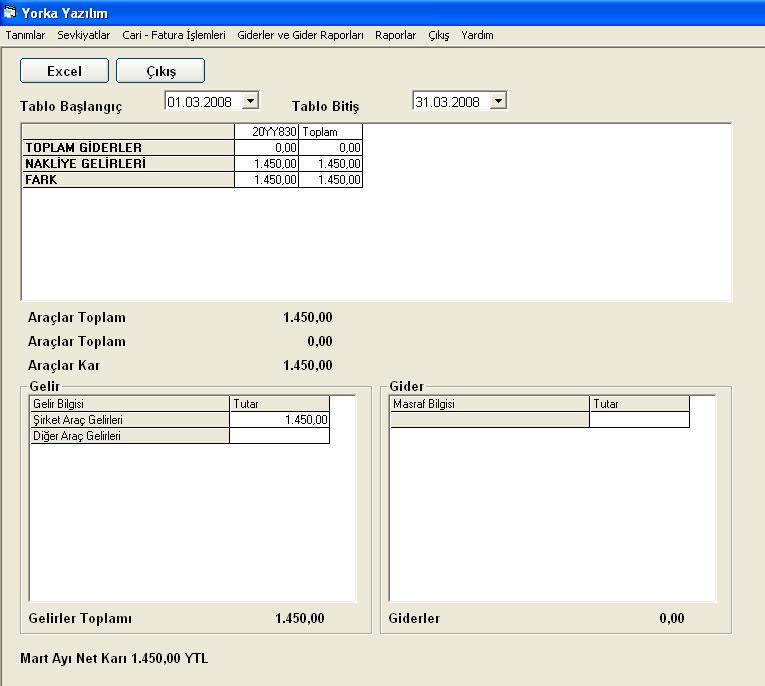The image size is (765, 686).
Task: Click TOPLAM GİDERLER 20YY830 cell 0,00
Action: tap(266, 148)
